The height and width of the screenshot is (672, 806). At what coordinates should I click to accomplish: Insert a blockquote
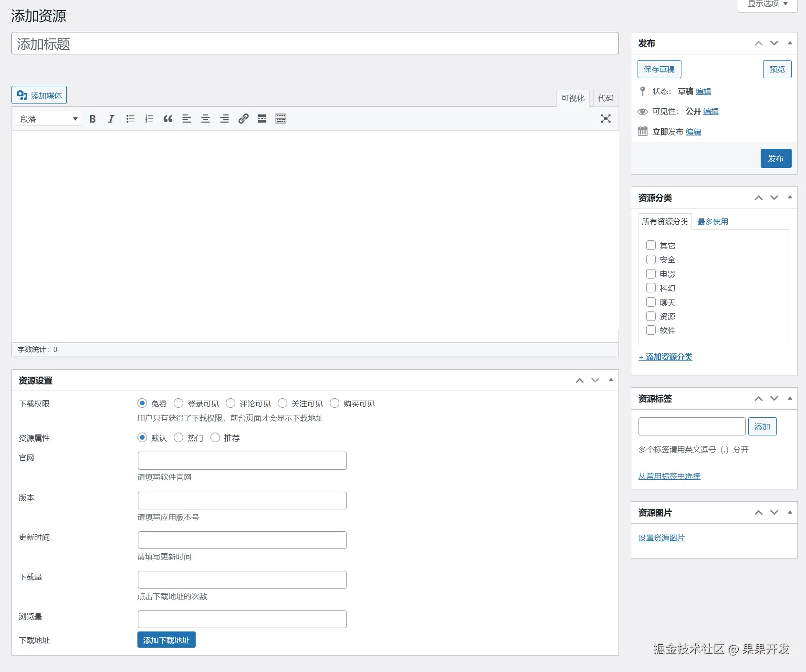[x=168, y=119]
